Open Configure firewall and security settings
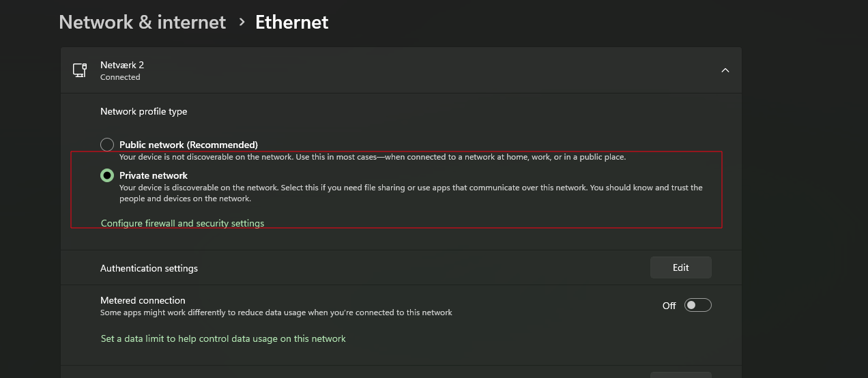868x378 pixels. 182,223
